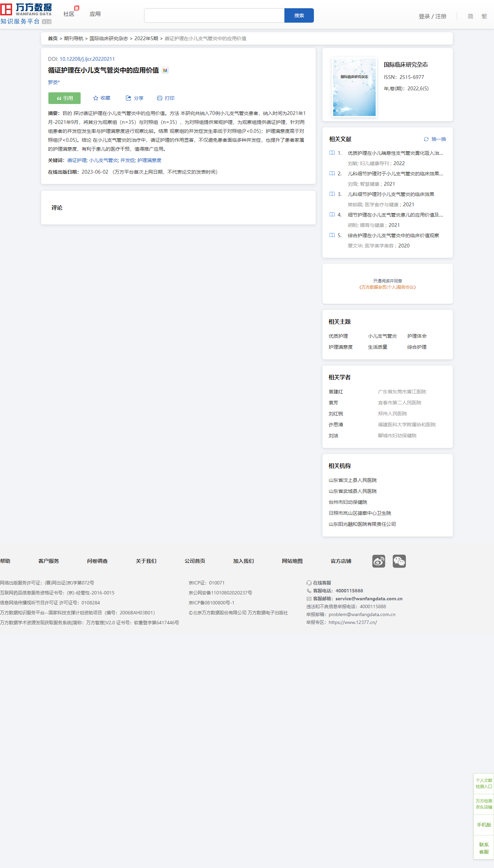Click the book icon for related item 3

click(x=332, y=194)
